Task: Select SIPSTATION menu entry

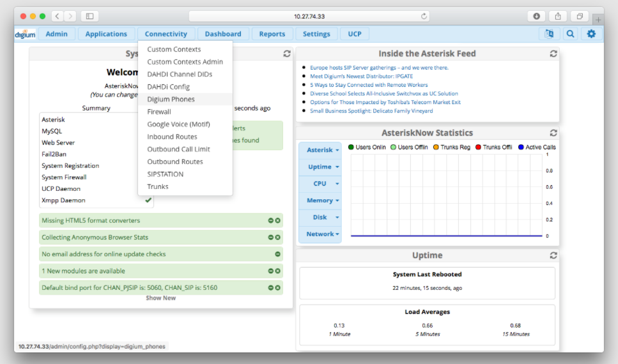Action: pos(185,174)
